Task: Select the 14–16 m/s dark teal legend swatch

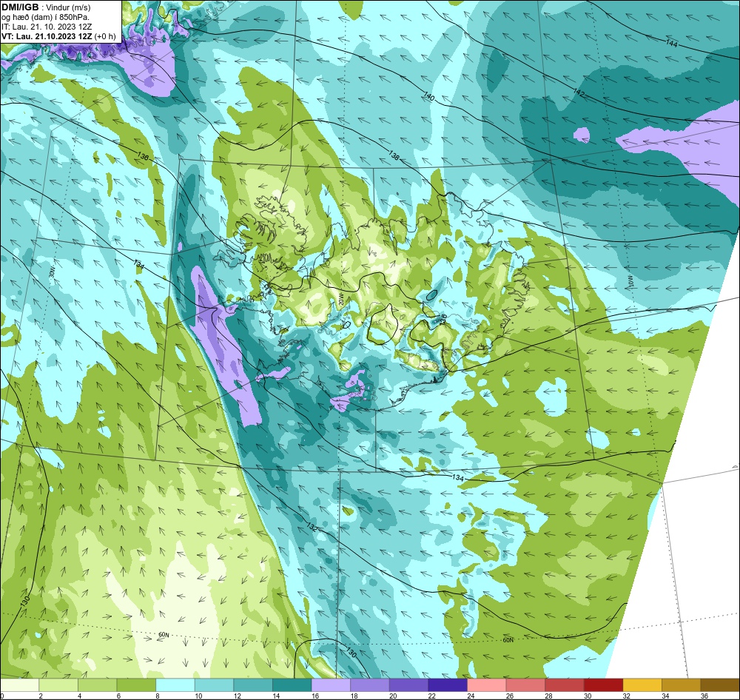Action: click(292, 685)
